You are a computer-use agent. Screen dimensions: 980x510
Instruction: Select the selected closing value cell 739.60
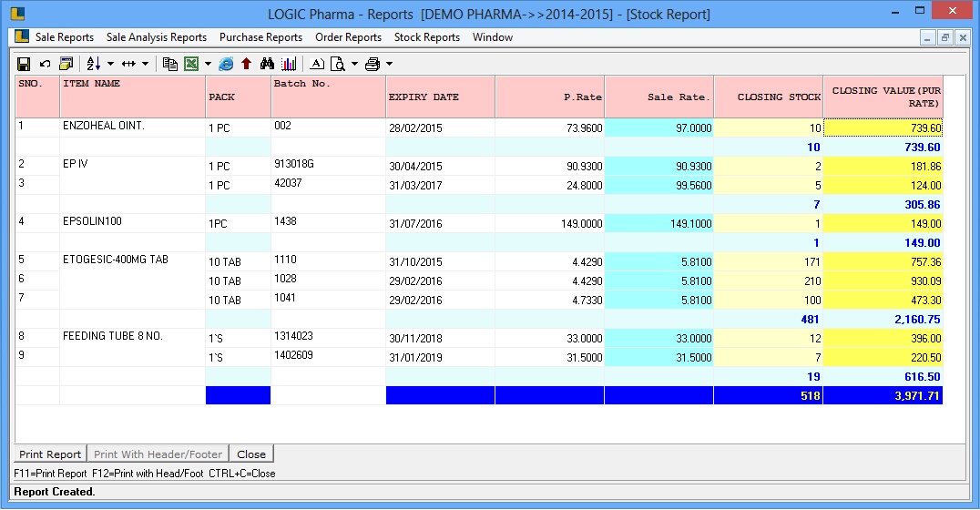883,128
